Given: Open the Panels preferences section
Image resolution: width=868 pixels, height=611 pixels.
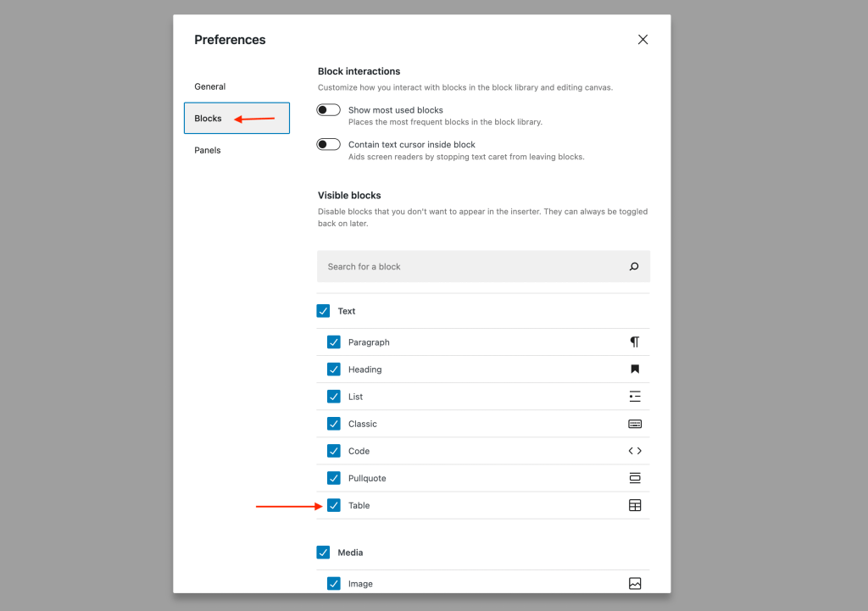Looking at the screenshot, I should tap(208, 150).
